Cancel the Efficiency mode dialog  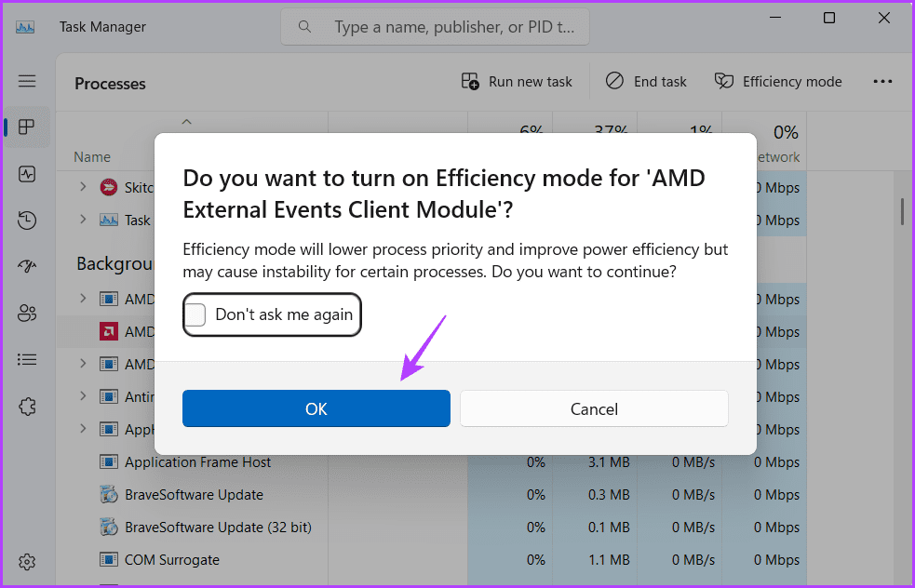(x=594, y=408)
